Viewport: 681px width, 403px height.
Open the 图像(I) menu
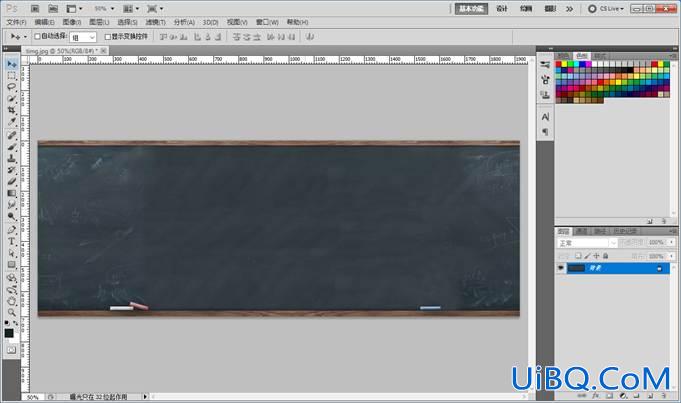pyautogui.click(x=72, y=22)
